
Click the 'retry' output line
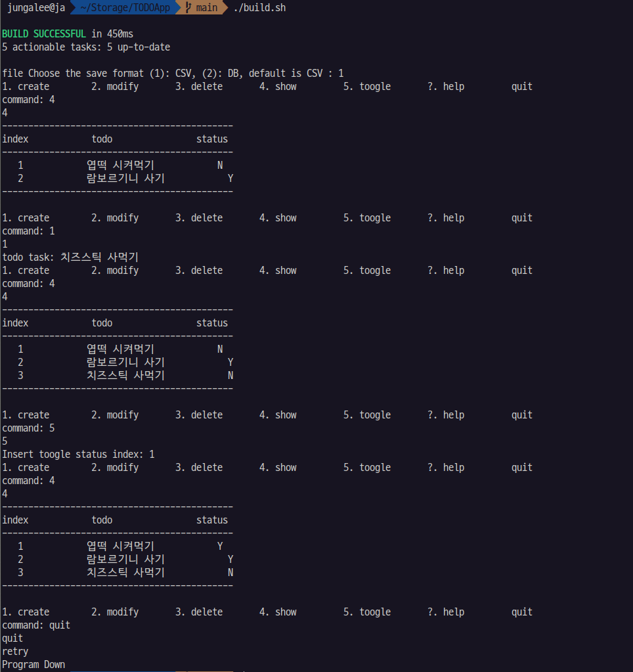pyautogui.click(x=15, y=652)
